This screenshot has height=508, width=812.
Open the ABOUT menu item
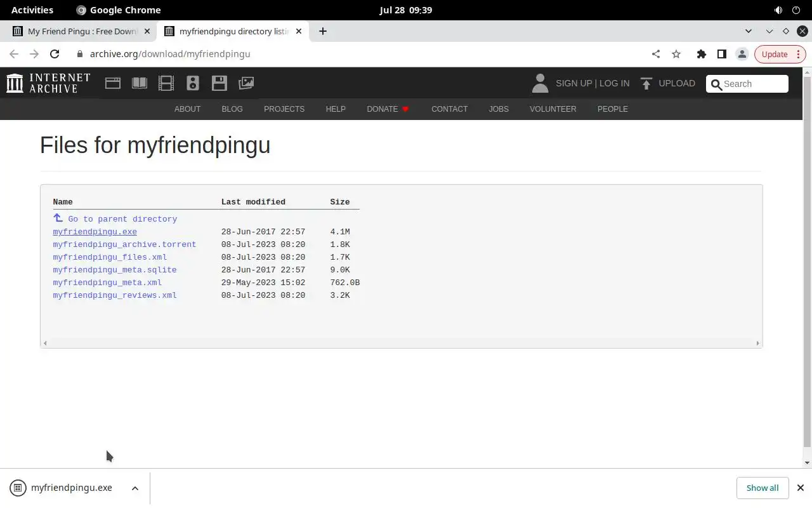(187, 109)
